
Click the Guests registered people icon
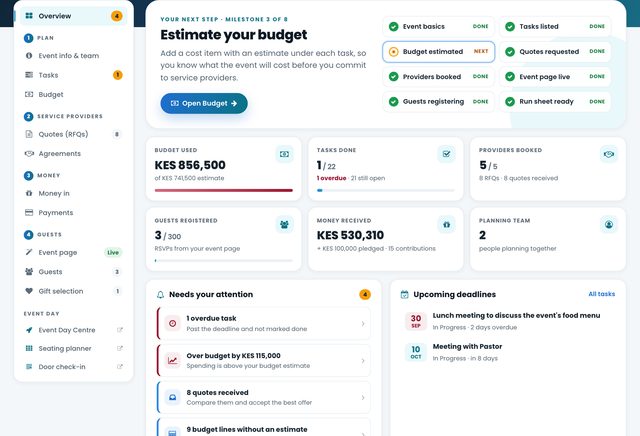tap(284, 225)
